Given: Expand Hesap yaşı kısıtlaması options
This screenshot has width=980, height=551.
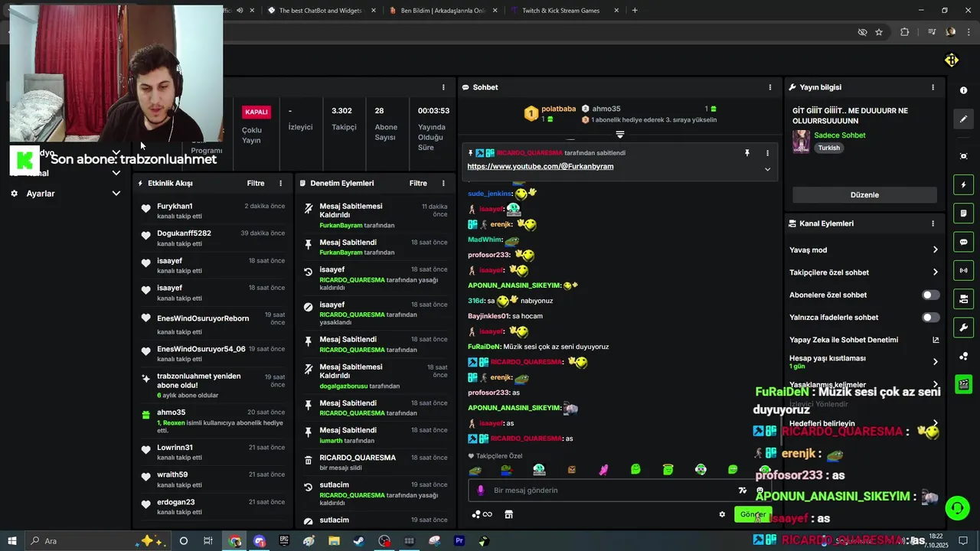Looking at the screenshot, I should pos(935,362).
